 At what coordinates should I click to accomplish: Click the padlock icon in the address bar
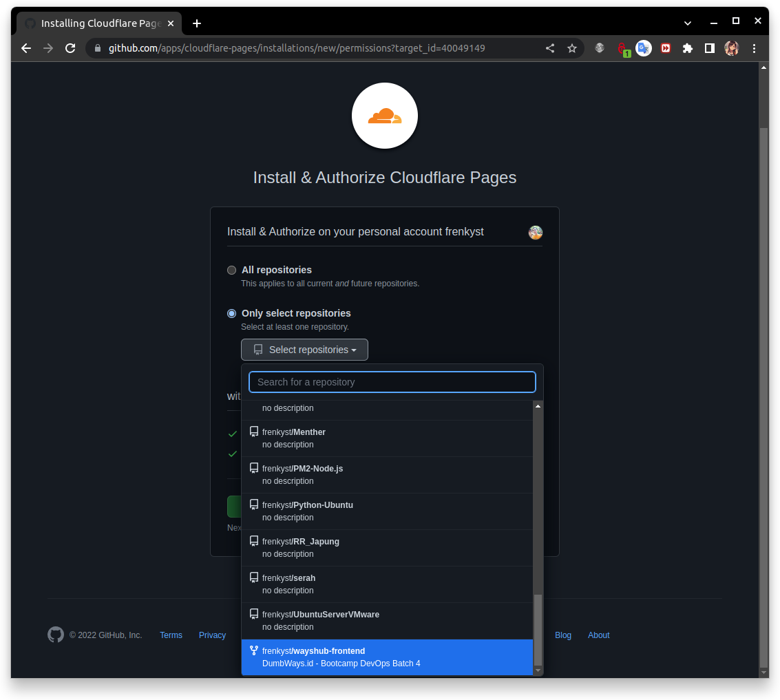(98, 48)
